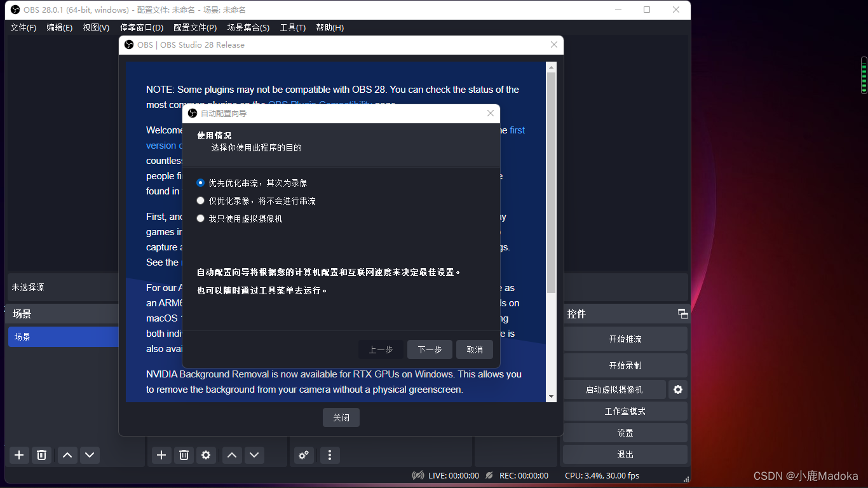Close the OBS Studio 28 Release window with X
This screenshot has height=488, width=868.
[554, 44]
